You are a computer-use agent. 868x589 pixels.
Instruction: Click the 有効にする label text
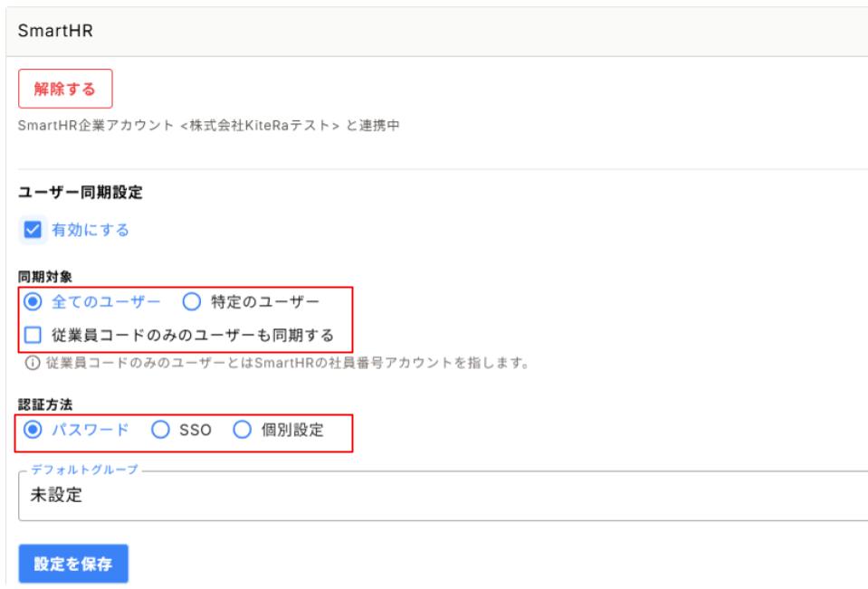click(x=91, y=230)
